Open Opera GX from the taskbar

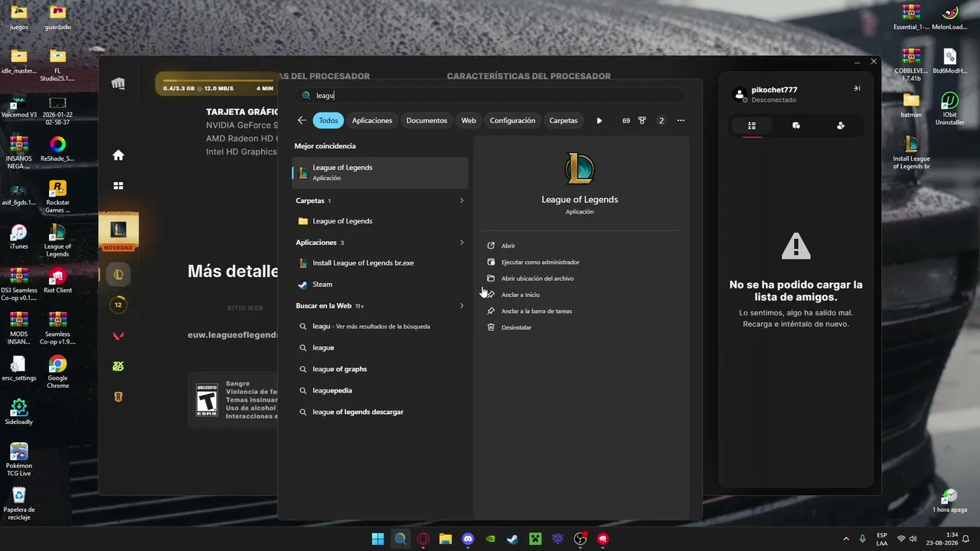(x=423, y=539)
